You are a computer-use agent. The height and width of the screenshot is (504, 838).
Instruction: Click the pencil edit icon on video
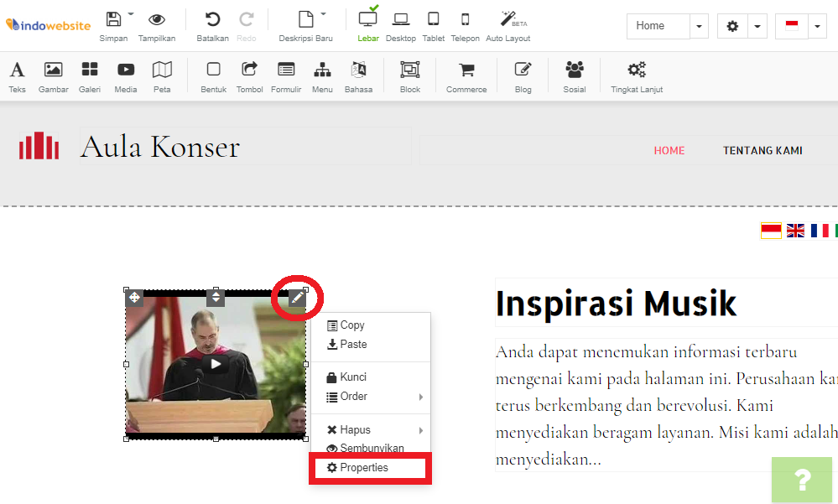coord(297,298)
